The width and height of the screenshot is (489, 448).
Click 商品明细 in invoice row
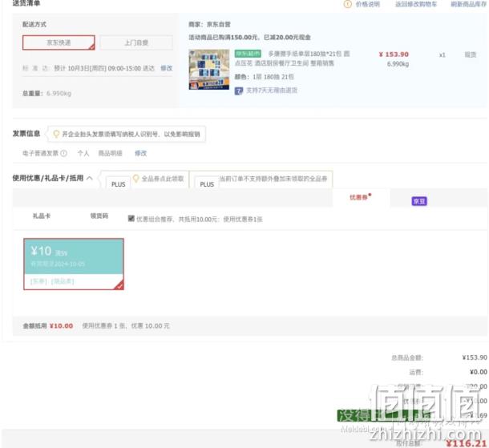(x=110, y=153)
